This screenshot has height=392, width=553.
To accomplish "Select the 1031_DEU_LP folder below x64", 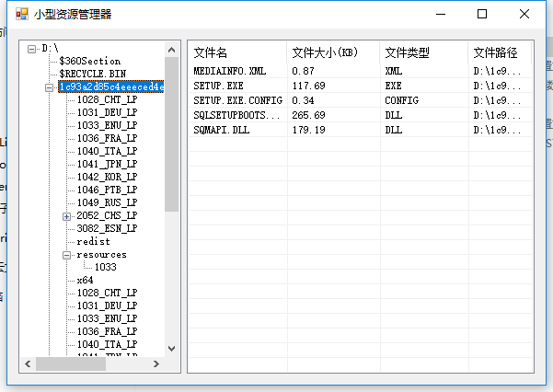I will 108,306.
